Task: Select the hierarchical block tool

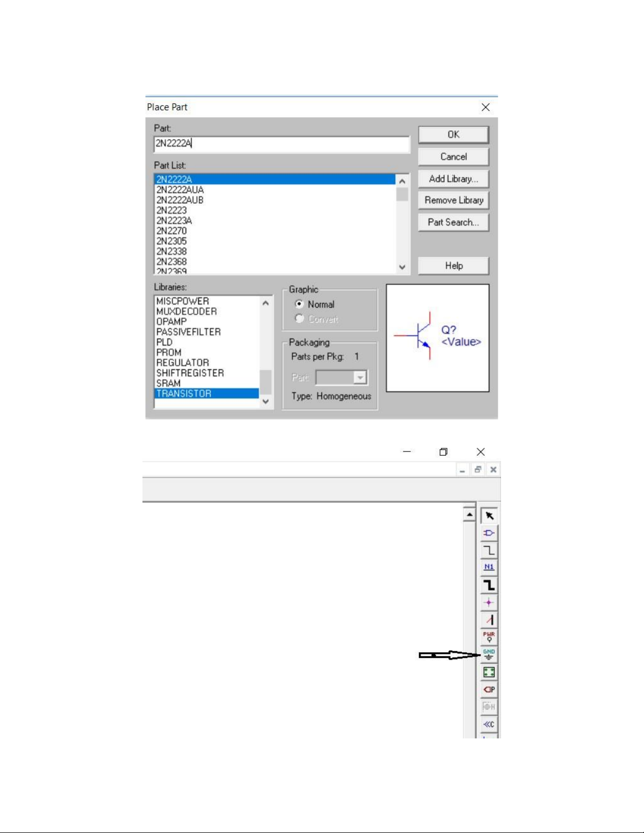Action: click(489, 672)
